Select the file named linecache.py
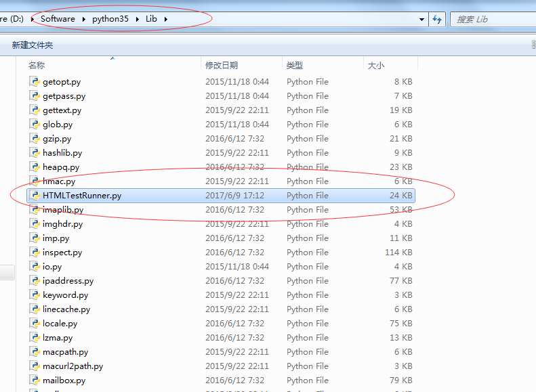 66,309
